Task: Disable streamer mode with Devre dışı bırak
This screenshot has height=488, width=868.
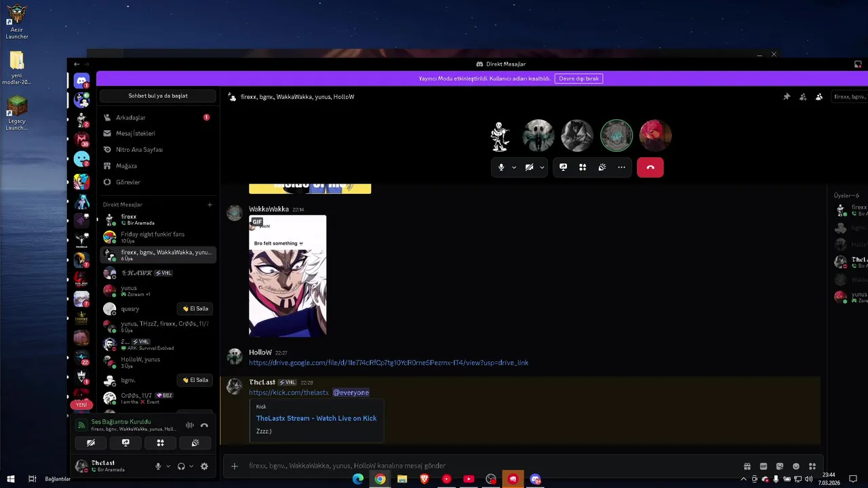Action: point(578,79)
